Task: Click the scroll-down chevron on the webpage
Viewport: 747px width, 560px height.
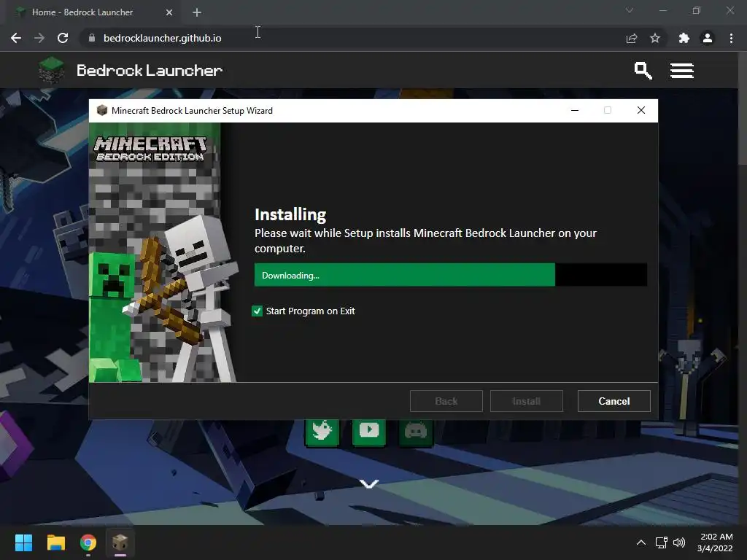Action: pyautogui.click(x=368, y=484)
